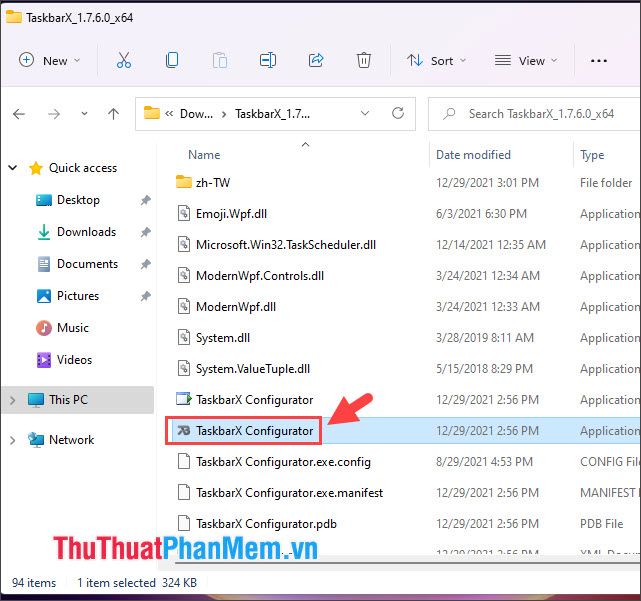Go up one folder level
Viewport: 641px width, 601px height.
[x=113, y=114]
